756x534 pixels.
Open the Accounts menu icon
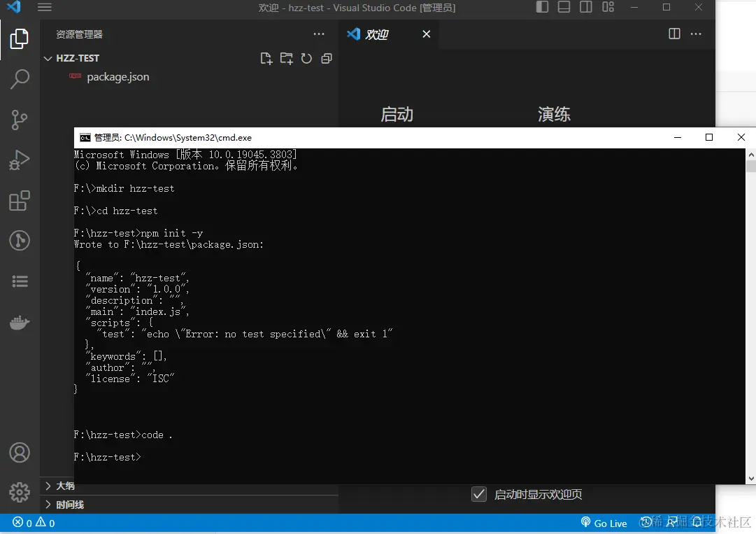point(20,453)
